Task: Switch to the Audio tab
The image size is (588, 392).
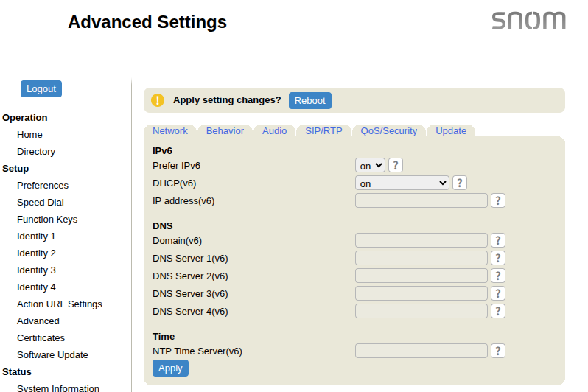Action: click(x=274, y=131)
